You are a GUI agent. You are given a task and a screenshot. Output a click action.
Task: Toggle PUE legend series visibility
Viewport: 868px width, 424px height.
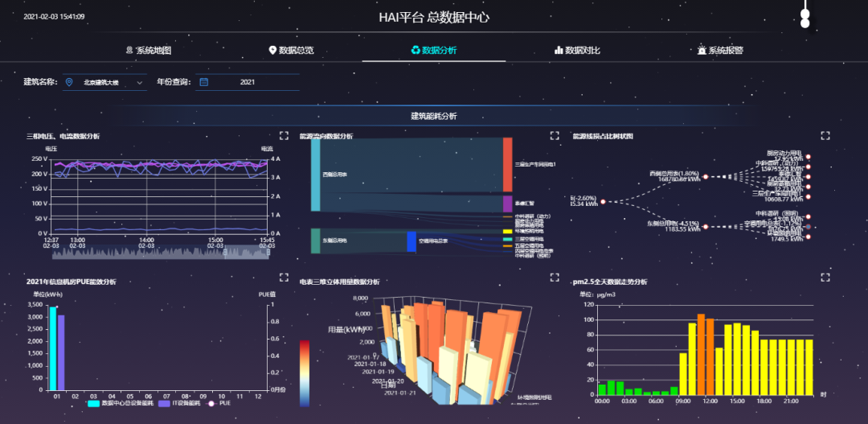pos(218,403)
